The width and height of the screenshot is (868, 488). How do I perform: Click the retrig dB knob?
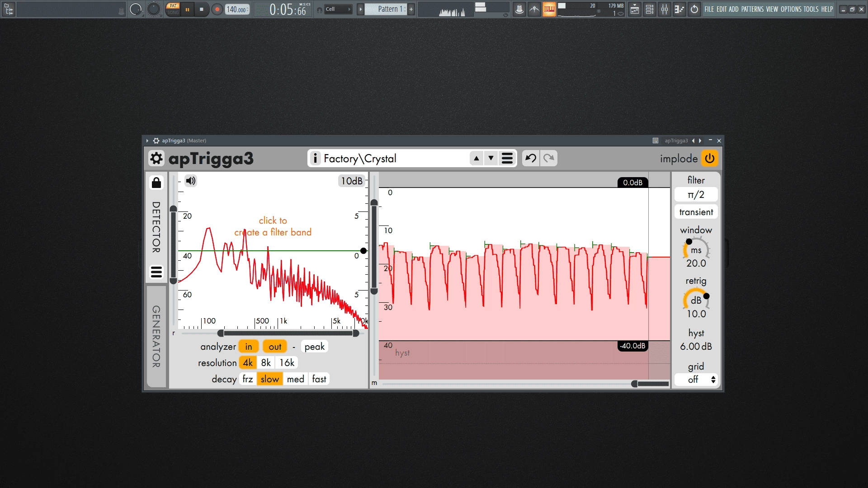[x=696, y=300]
